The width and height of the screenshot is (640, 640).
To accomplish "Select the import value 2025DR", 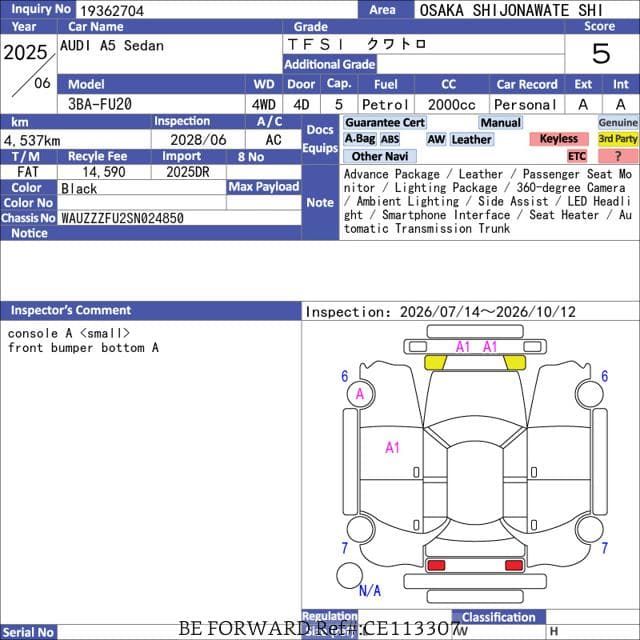I will (x=188, y=172).
